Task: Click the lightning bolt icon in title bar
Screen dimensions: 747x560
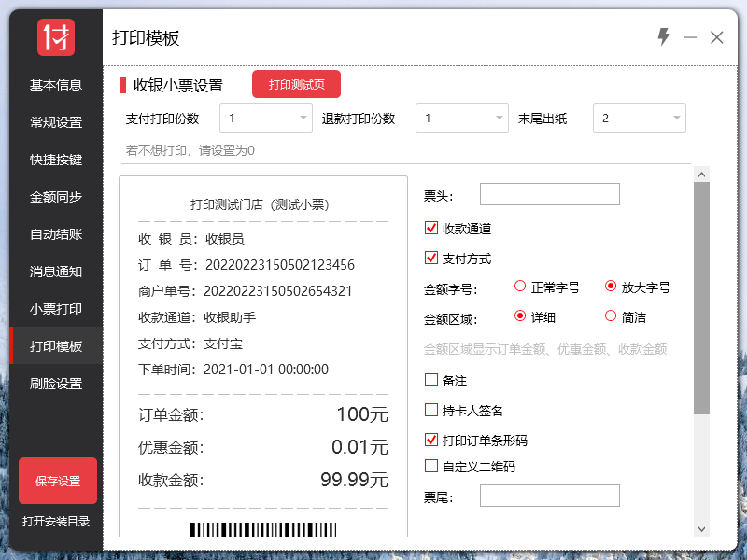Action: [x=663, y=37]
